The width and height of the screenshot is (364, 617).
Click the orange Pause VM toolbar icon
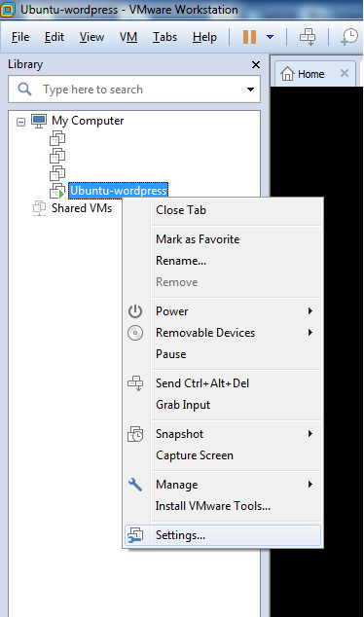pyautogui.click(x=249, y=37)
